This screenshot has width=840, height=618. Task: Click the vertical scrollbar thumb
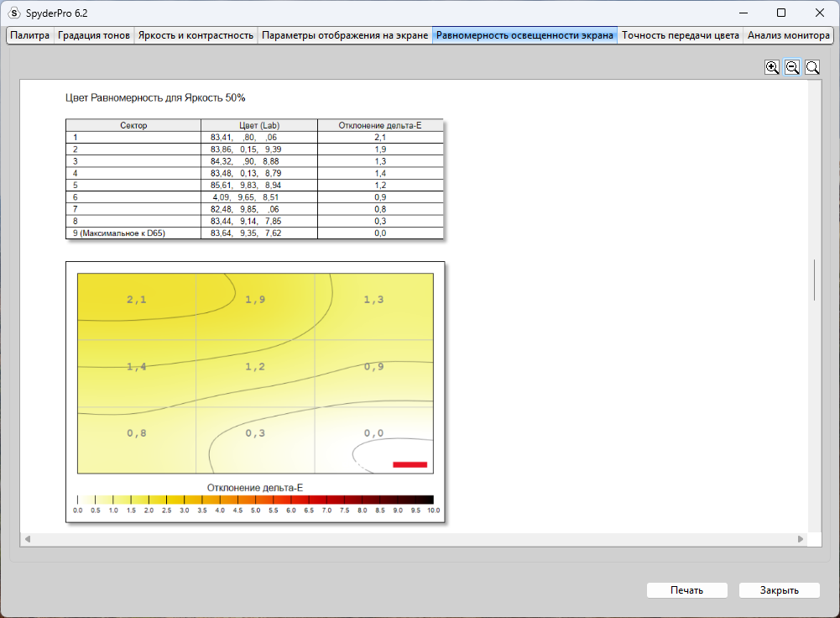pos(814,280)
